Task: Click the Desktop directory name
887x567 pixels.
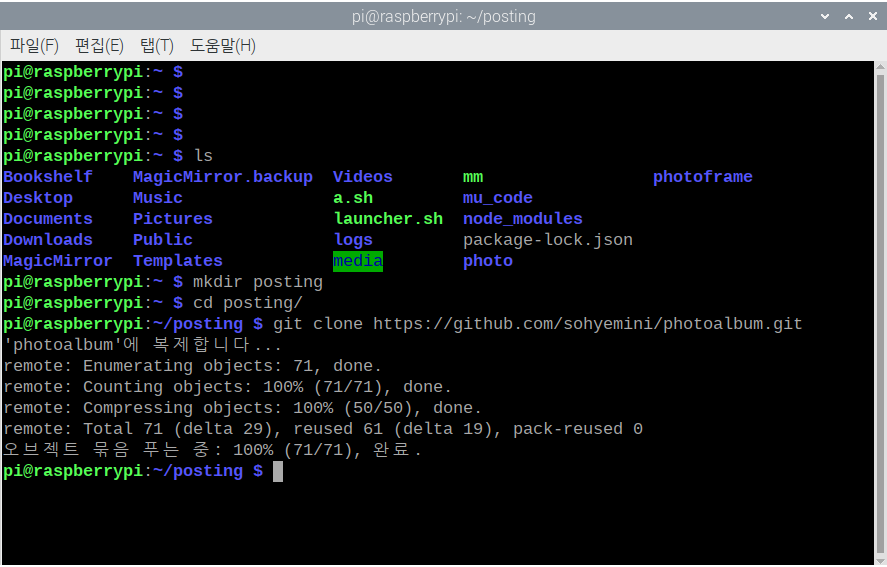Action: (38, 198)
